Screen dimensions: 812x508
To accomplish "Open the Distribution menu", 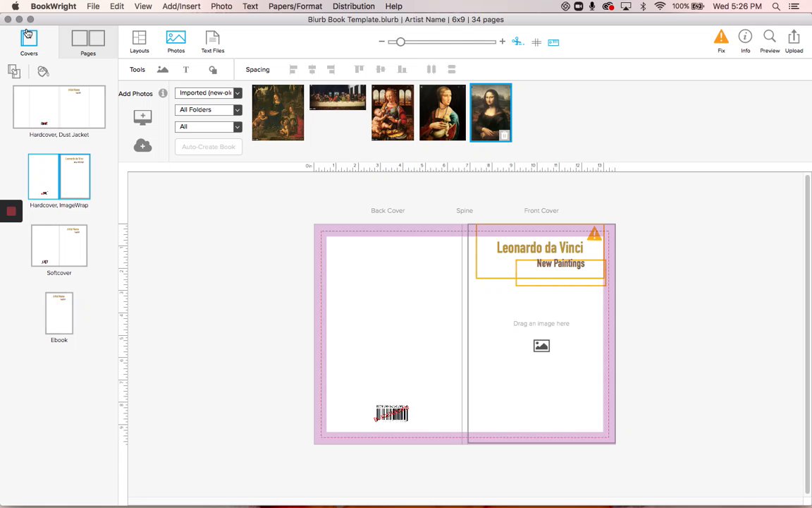I will (x=354, y=6).
